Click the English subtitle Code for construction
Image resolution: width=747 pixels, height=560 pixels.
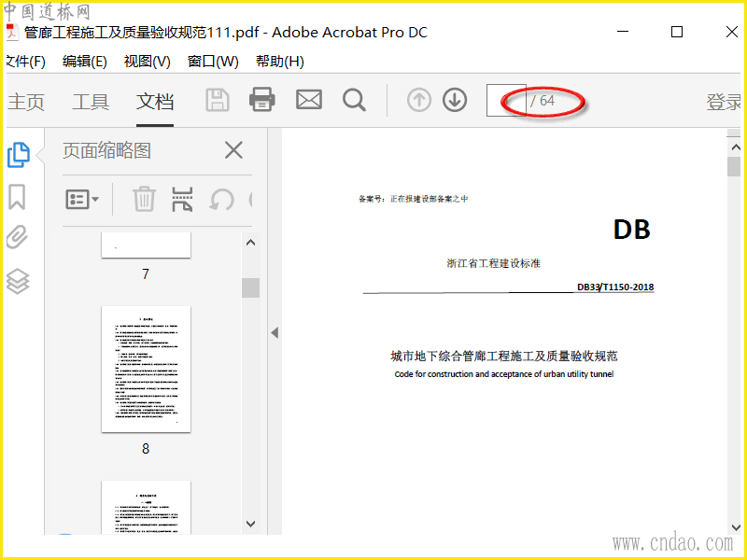pos(504,374)
